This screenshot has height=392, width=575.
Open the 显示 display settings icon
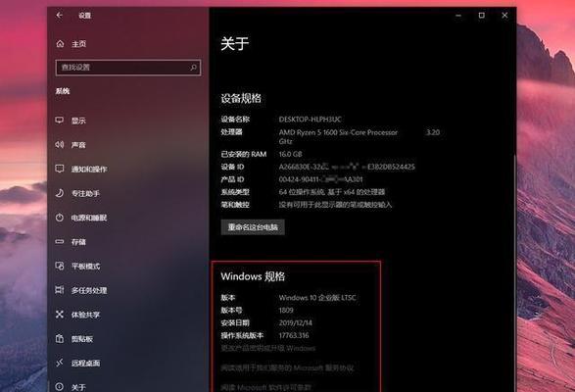pos(60,120)
